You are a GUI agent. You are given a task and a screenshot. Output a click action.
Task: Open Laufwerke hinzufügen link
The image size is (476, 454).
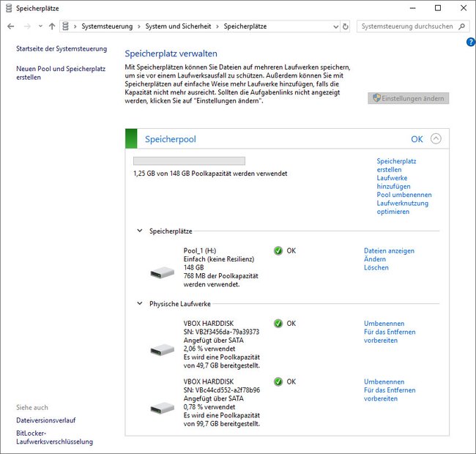393,182
